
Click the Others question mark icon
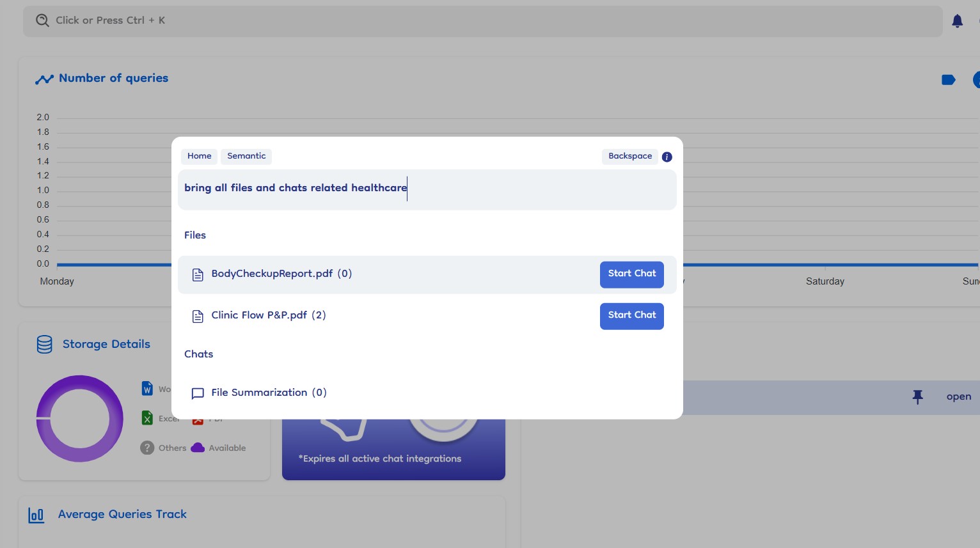(147, 448)
